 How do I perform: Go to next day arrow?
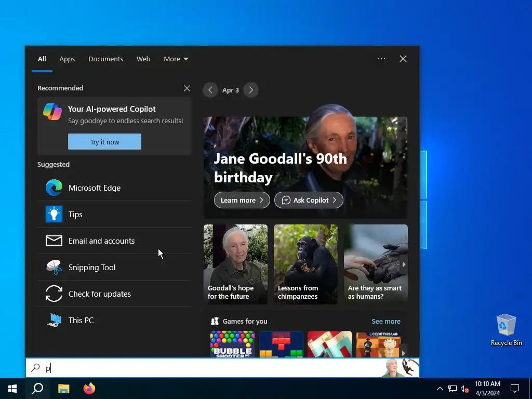pos(251,90)
